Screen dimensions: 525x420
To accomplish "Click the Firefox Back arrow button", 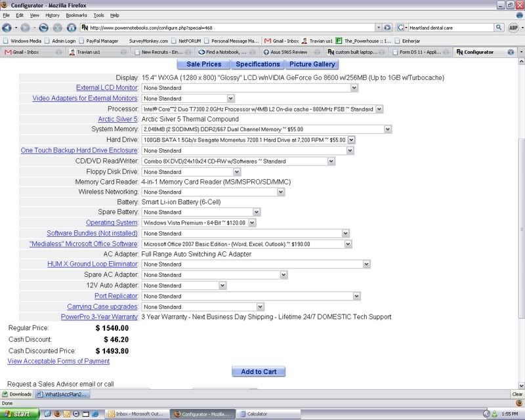I will (7, 28).
